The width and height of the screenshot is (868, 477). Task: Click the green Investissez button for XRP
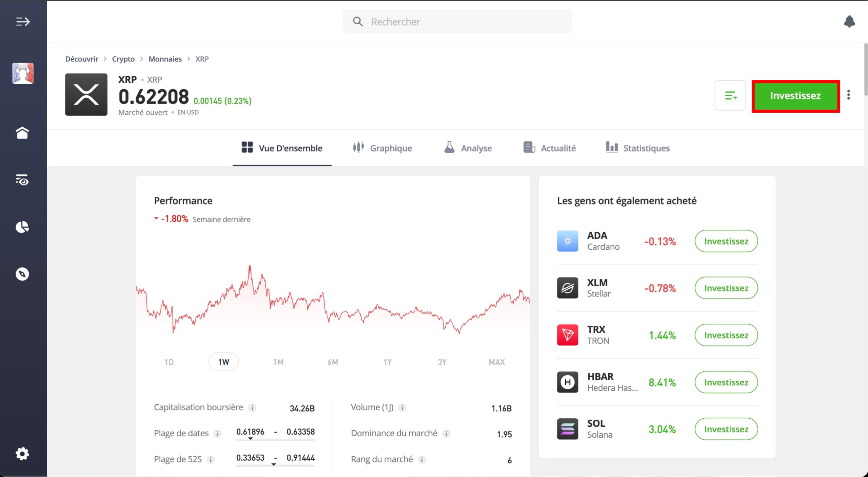(795, 96)
